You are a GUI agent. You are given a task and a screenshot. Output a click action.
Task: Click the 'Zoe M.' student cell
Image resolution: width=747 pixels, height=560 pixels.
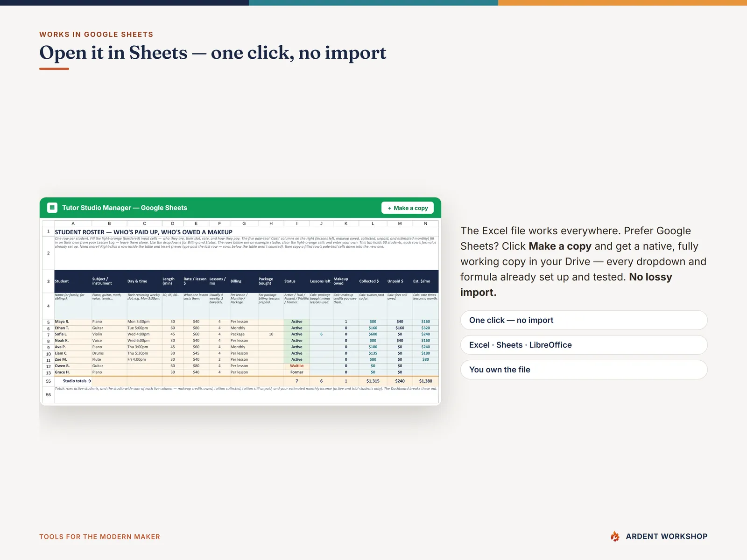[x=73, y=359]
